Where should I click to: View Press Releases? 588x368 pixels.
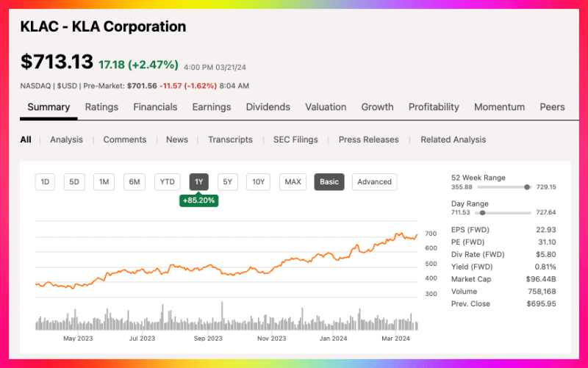(x=369, y=140)
